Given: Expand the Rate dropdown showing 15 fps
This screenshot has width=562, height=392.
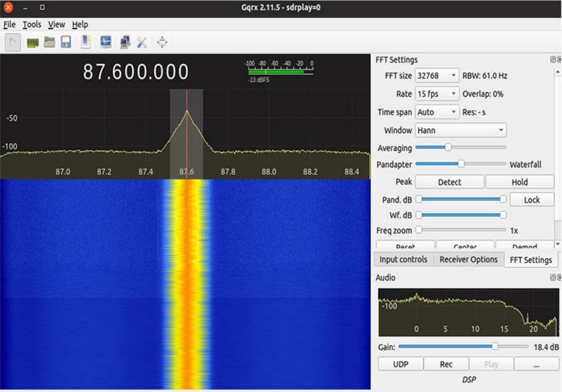Looking at the screenshot, I should click(437, 94).
